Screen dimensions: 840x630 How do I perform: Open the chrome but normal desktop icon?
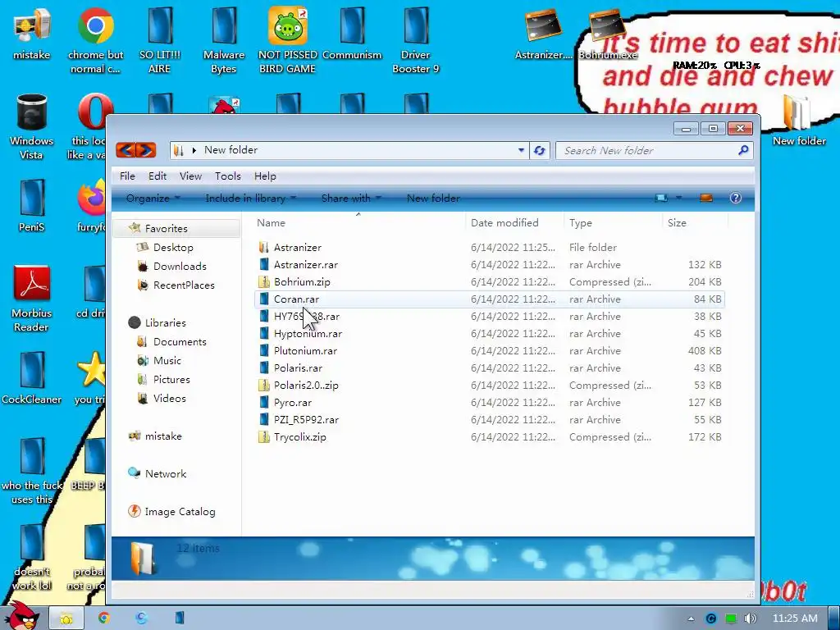tap(95, 40)
